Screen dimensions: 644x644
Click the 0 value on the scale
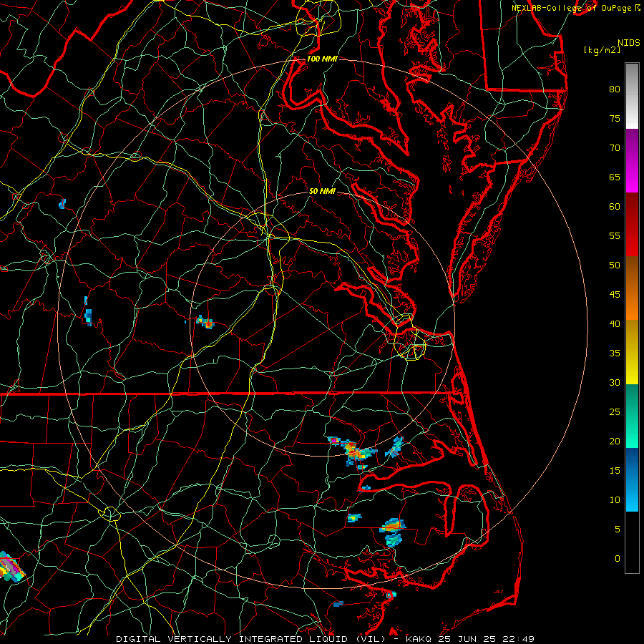[618, 559]
